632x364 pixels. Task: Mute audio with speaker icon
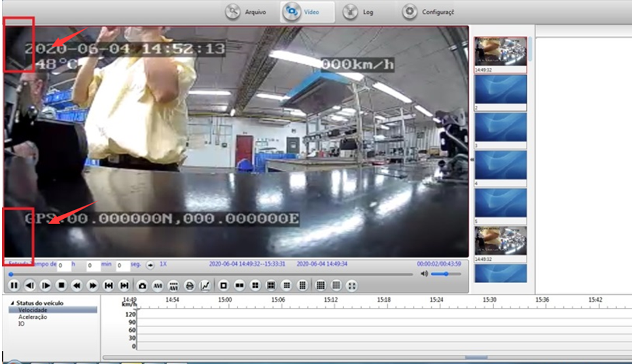coord(424,274)
